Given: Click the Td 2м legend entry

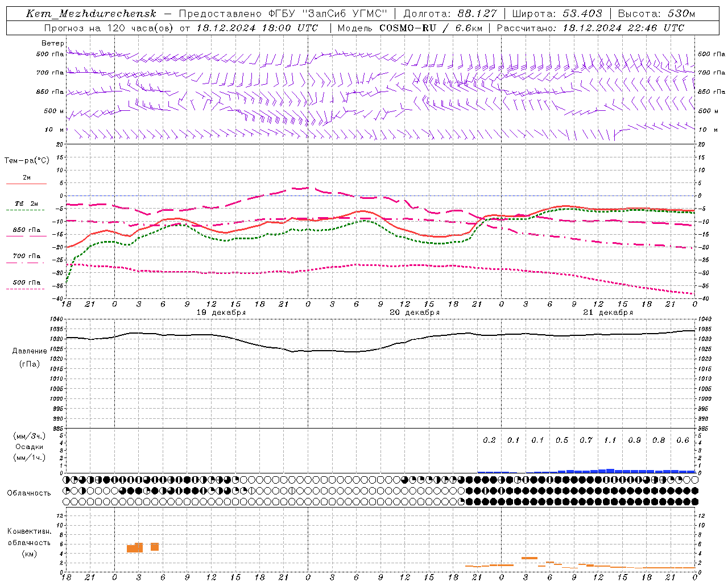Looking at the screenshot, I should pyautogui.click(x=26, y=203).
